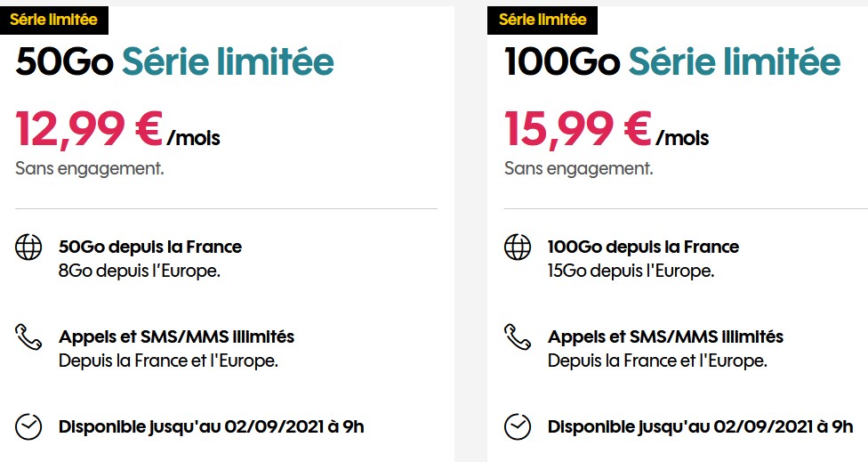Open the 50Go Série limitée plan title
Image resolution: width=868 pixels, height=462 pixels.
pos(175,62)
